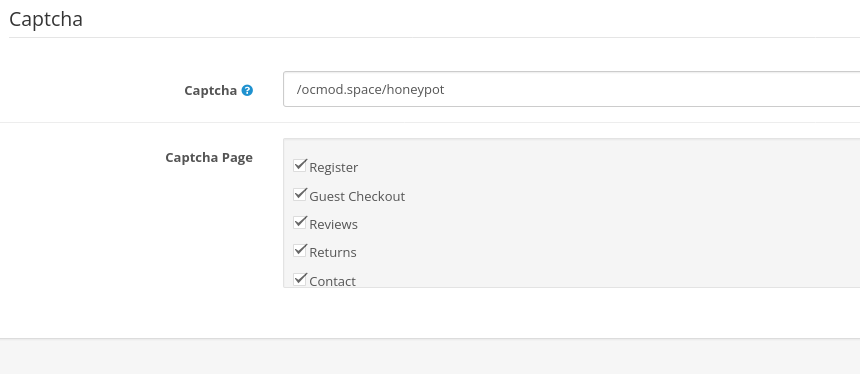Click the large Captcha section heading
The height and width of the screenshot is (374, 860).
point(46,19)
